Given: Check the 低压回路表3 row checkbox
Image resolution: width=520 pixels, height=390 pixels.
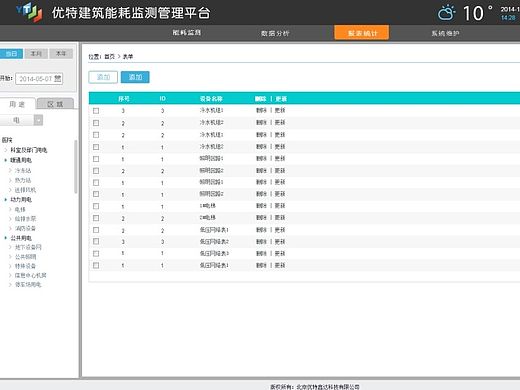Looking at the screenshot, I should 96,254.
